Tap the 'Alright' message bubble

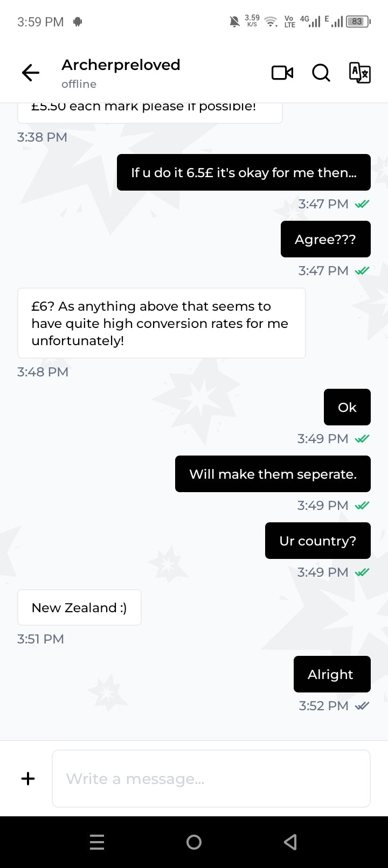click(x=332, y=674)
